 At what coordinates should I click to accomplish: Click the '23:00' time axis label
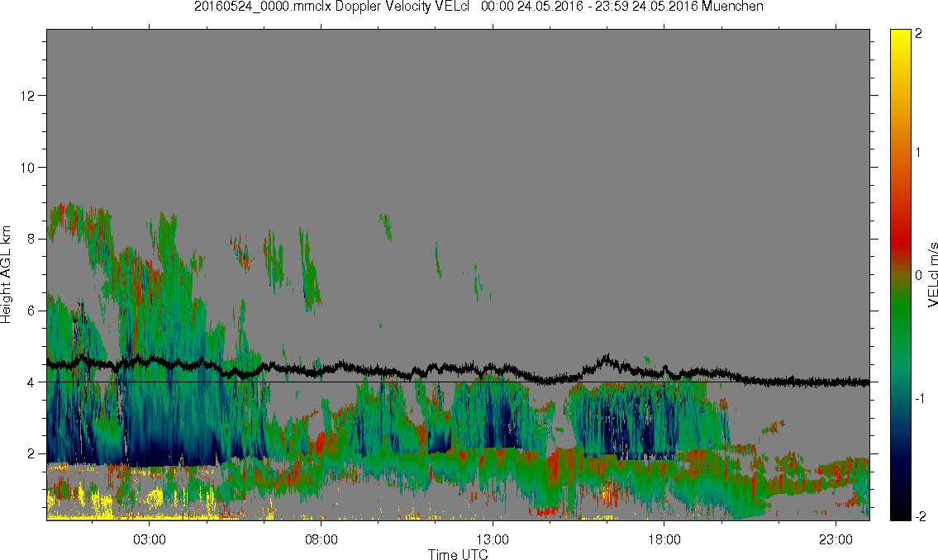(x=836, y=539)
